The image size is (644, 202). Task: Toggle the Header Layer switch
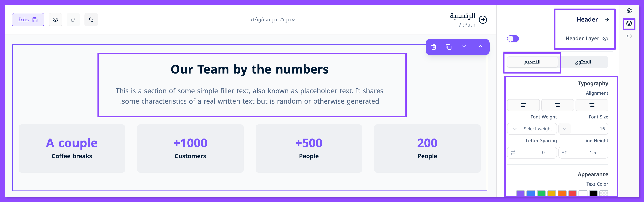point(513,39)
